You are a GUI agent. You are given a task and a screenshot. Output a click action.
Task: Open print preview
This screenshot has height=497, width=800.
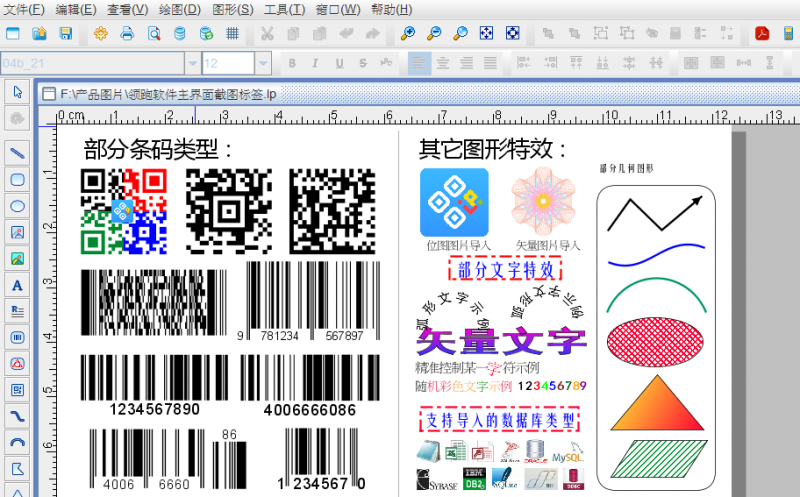[154, 34]
